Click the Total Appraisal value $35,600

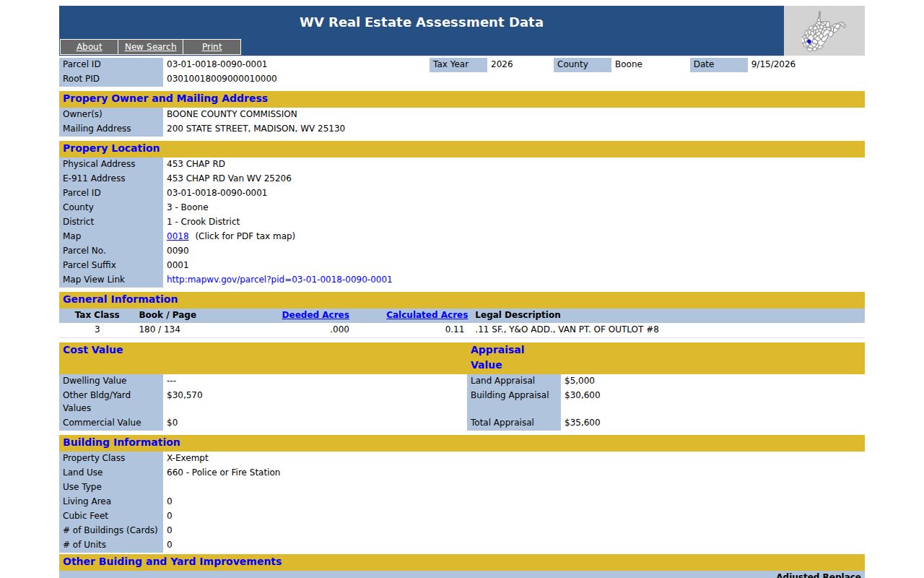tap(582, 423)
